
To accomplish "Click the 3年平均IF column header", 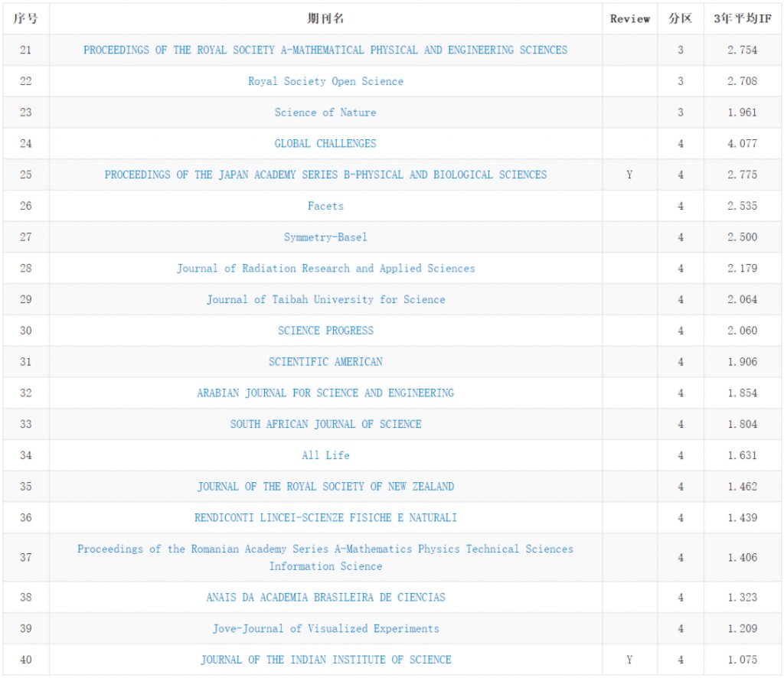I will tap(743, 19).
